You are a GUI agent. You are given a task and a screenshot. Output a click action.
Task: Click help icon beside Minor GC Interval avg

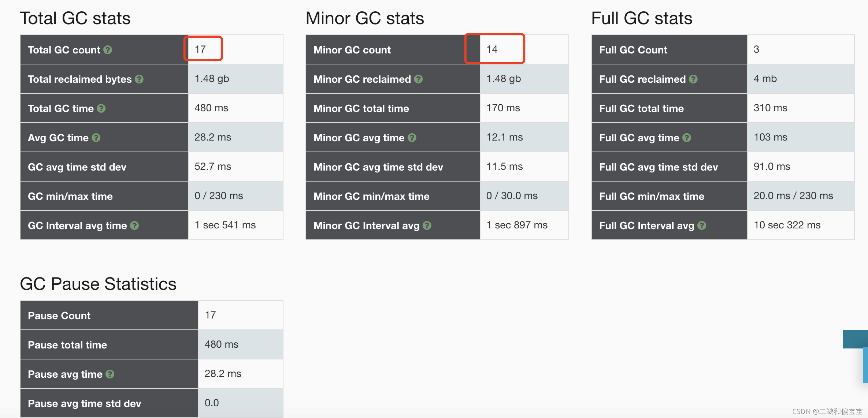pyautogui.click(x=427, y=225)
